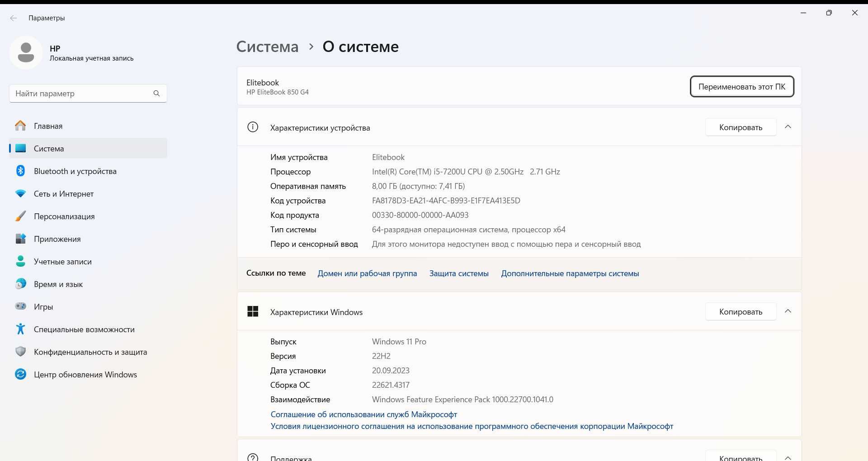Viewport: 868px width, 461px height.
Task: Open Защита системы link
Action: coord(459,273)
